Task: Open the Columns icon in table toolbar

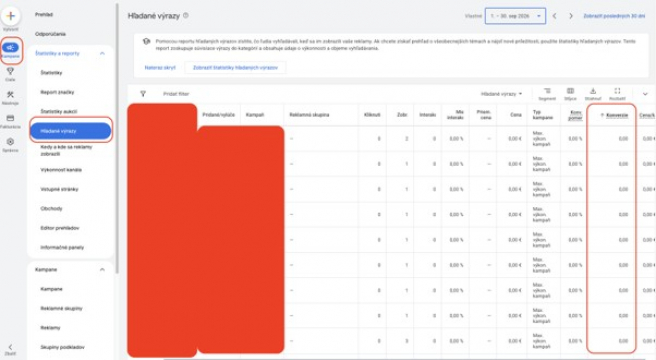Action: point(570,91)
